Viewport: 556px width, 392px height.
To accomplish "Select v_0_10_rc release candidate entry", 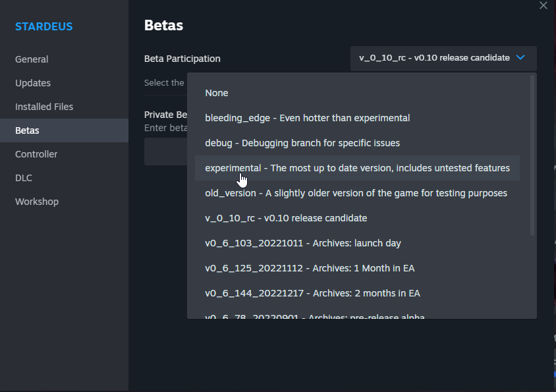I will pos(357,218).
